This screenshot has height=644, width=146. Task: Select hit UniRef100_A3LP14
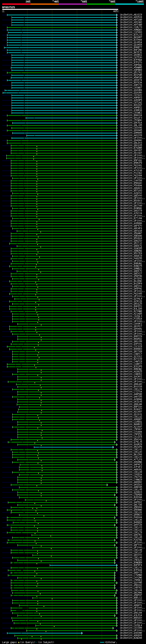(x=131, y=615)
